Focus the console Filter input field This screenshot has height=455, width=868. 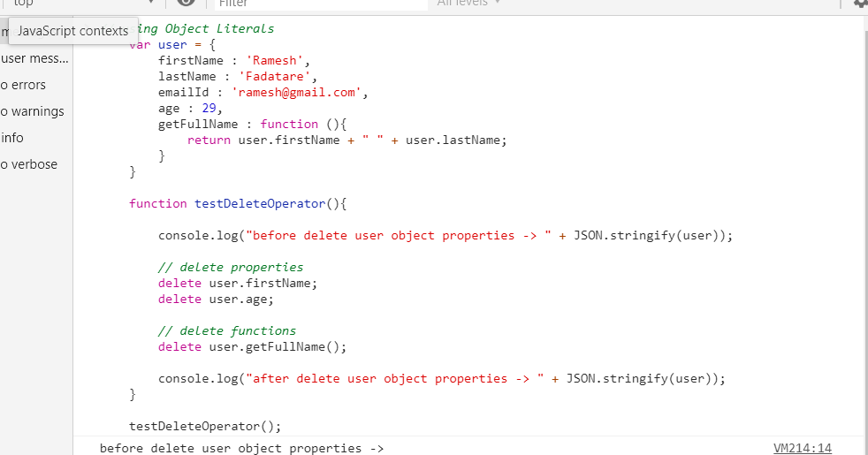pos(321,4)
